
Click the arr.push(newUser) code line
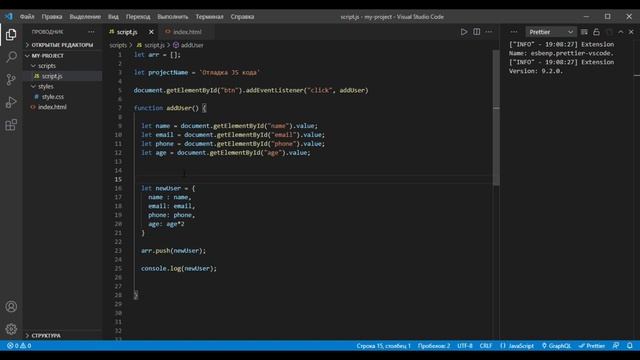point(173,251)
